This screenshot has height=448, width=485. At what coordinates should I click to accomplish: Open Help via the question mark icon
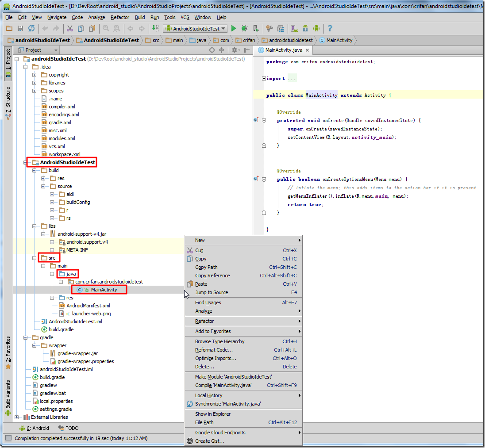tap(330, 28)
